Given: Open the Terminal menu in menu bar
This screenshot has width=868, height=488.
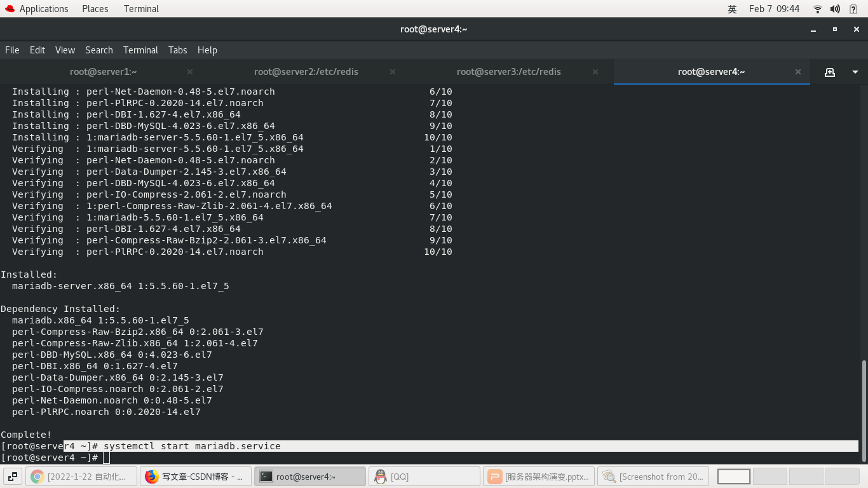Looking at the screenshot, I should point(140,50).
